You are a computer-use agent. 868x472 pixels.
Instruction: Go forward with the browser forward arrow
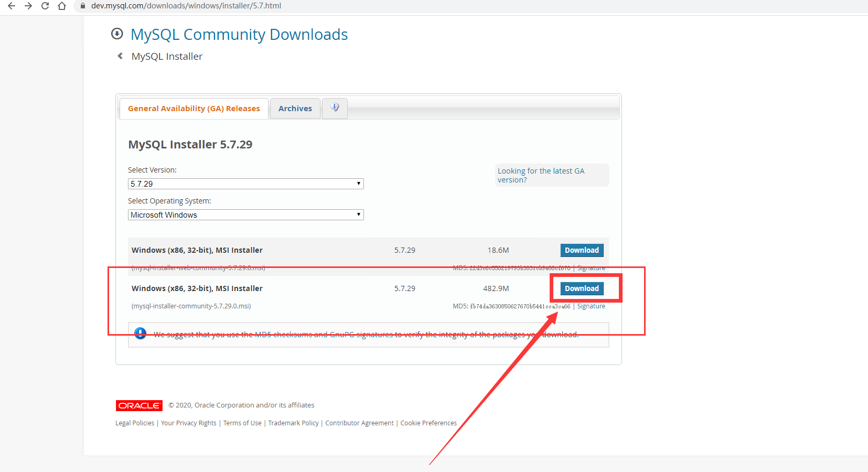coord(28,6)
